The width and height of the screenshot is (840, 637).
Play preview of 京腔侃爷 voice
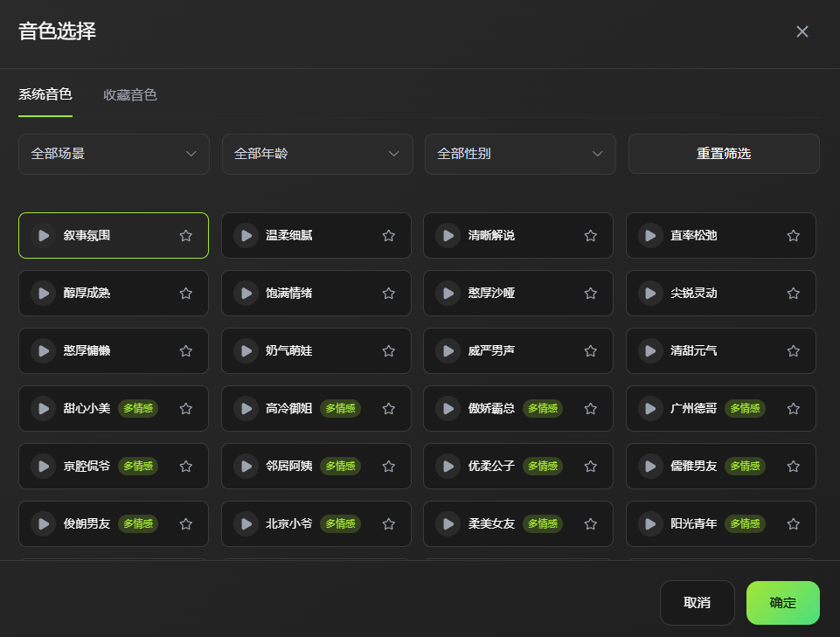(x=43, y=467)
